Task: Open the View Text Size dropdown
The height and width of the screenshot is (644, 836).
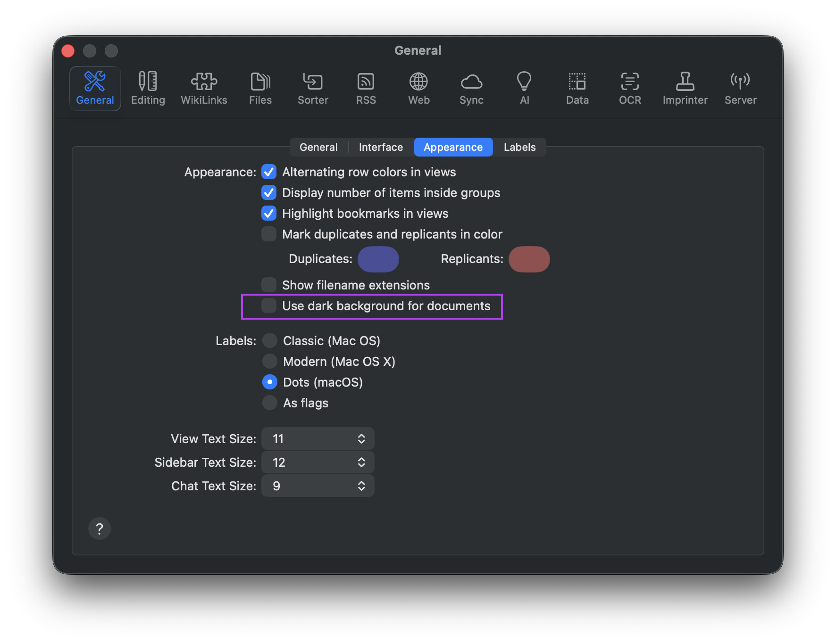Action: click(x=318, y=439)
